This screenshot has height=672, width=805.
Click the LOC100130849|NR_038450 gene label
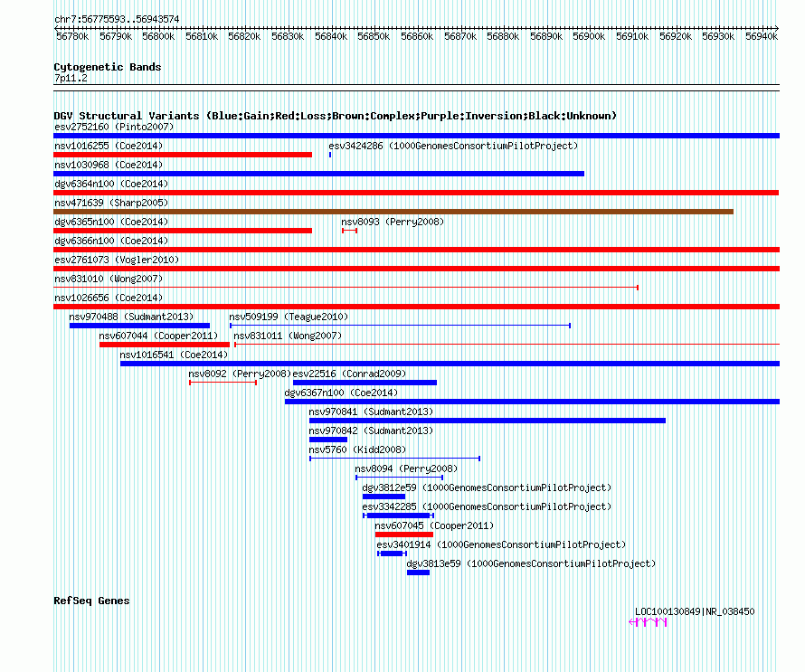click(x=696, y=611)
